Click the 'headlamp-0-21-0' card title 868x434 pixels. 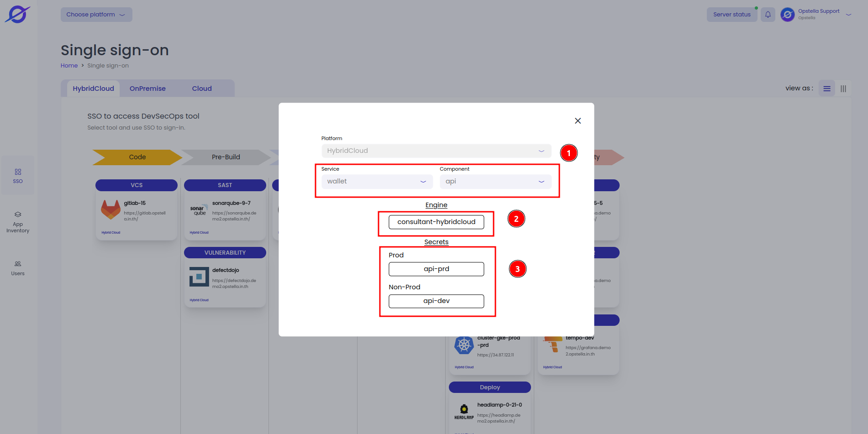click(500, 405)
